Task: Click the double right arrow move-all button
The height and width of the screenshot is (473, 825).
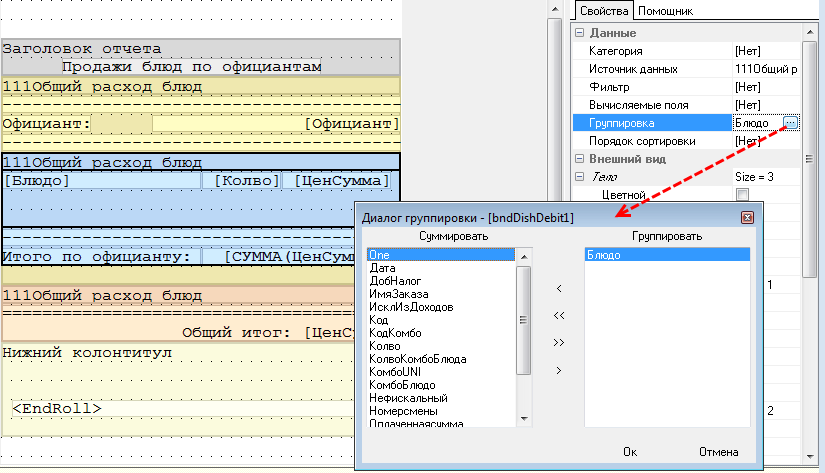Action: [x=558, y=343]
